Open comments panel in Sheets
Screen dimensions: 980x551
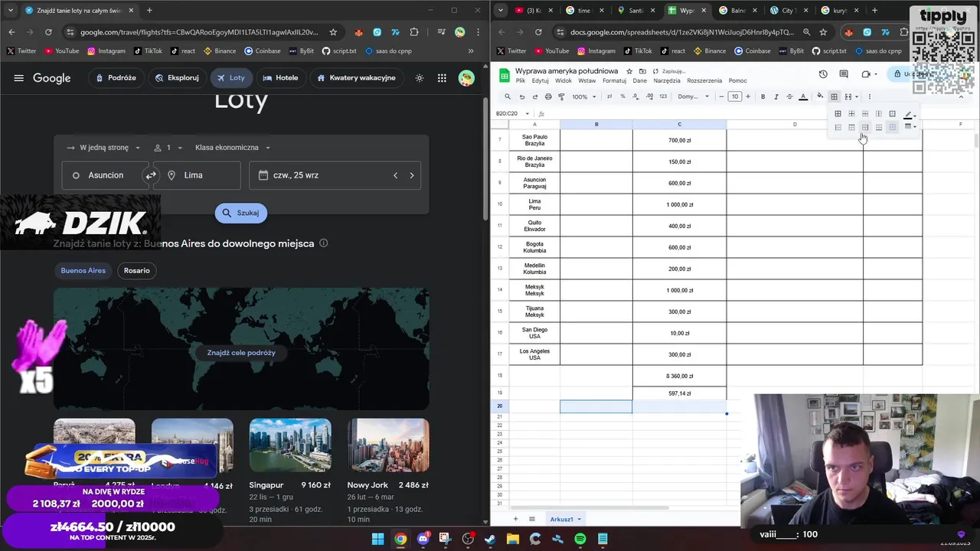pos(844,74)
